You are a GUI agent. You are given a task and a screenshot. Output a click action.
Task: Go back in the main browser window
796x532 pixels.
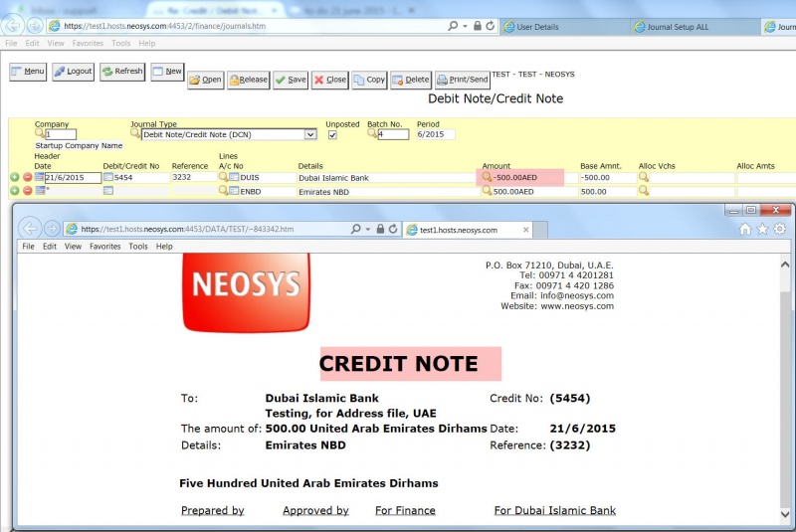point(14,26)
